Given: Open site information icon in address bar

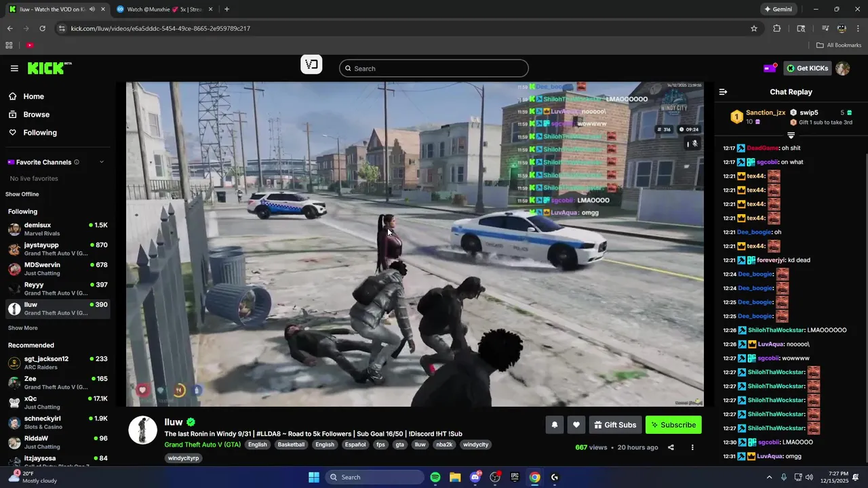Looking at the screenshot, I should pyautogui.click(x=62, y=28).
